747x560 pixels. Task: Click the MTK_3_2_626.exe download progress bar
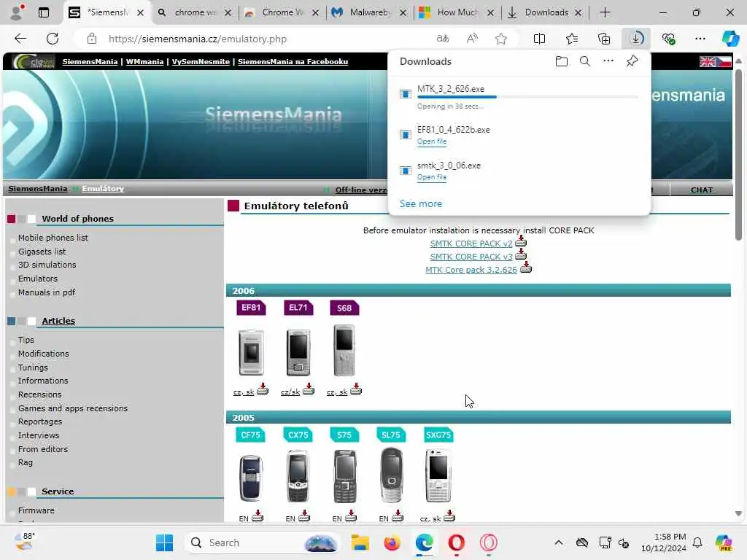pyautogui.click(x=527, y=97)
